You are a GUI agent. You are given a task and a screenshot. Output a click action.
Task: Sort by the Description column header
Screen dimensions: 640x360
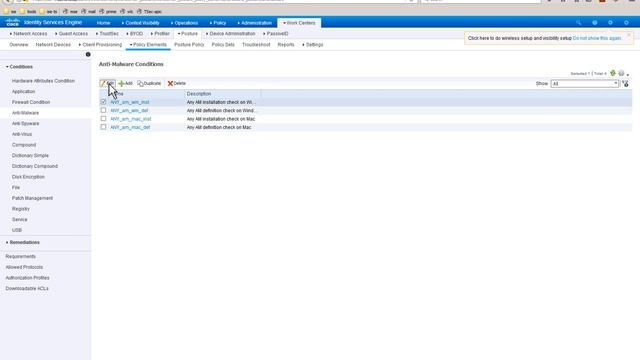[199, 94]
